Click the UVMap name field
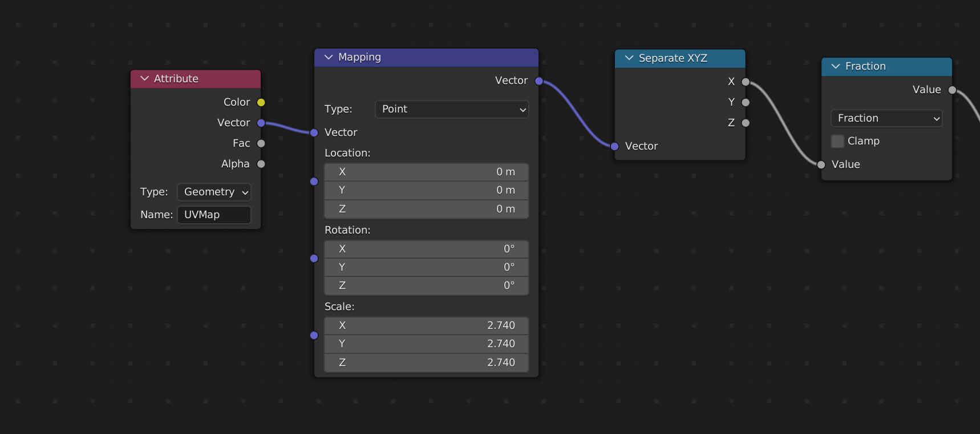Image resolution: width=980 pixels, height=434 pixels. [x=214, y=215]
